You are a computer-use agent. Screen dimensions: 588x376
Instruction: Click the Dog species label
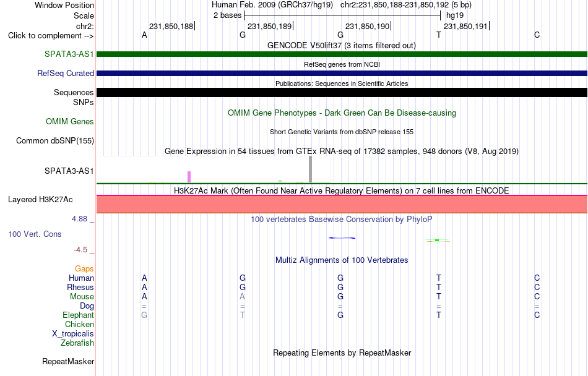click(x=87, y=306)
